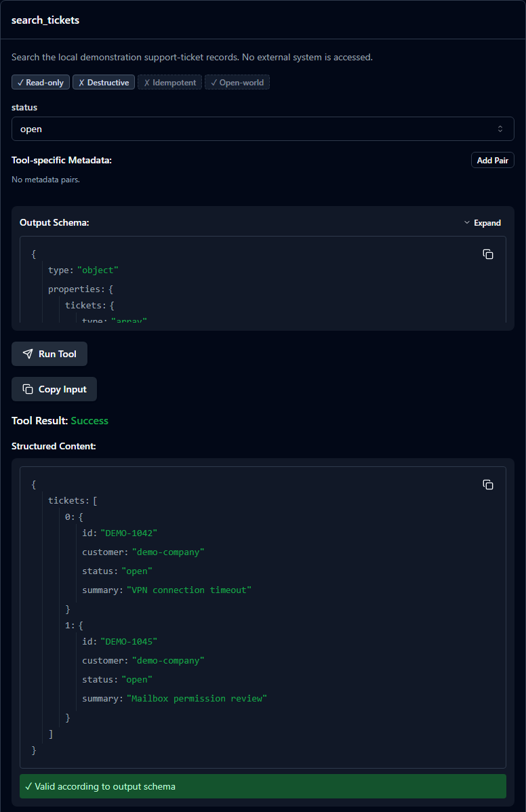Click the tickets array key in the result
526x812 pixels.
click(68, 501)
